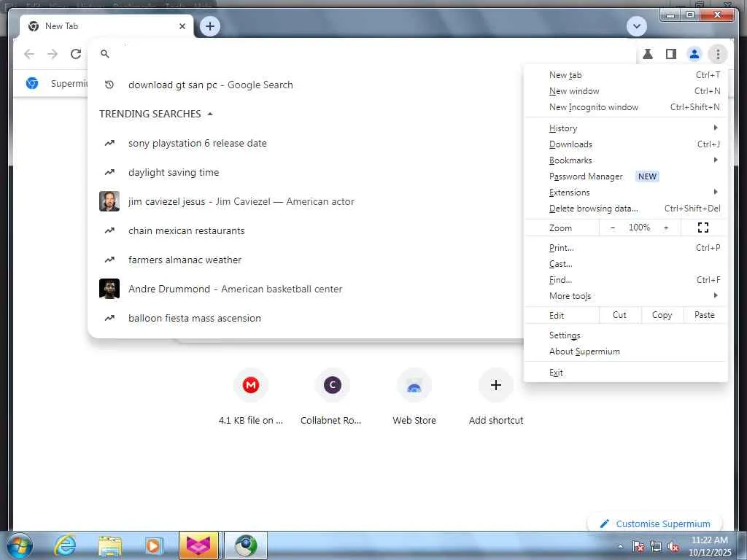Open the tab search dropdown arrow
The image size is (747, 560).
tap(636, 26)
